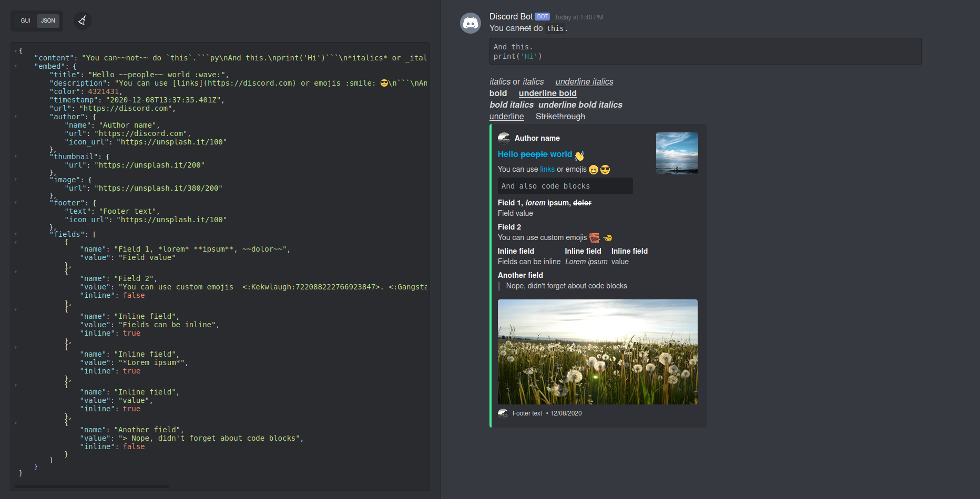
Task: Click the waving hand emoji in title
Action: (579, 155)
